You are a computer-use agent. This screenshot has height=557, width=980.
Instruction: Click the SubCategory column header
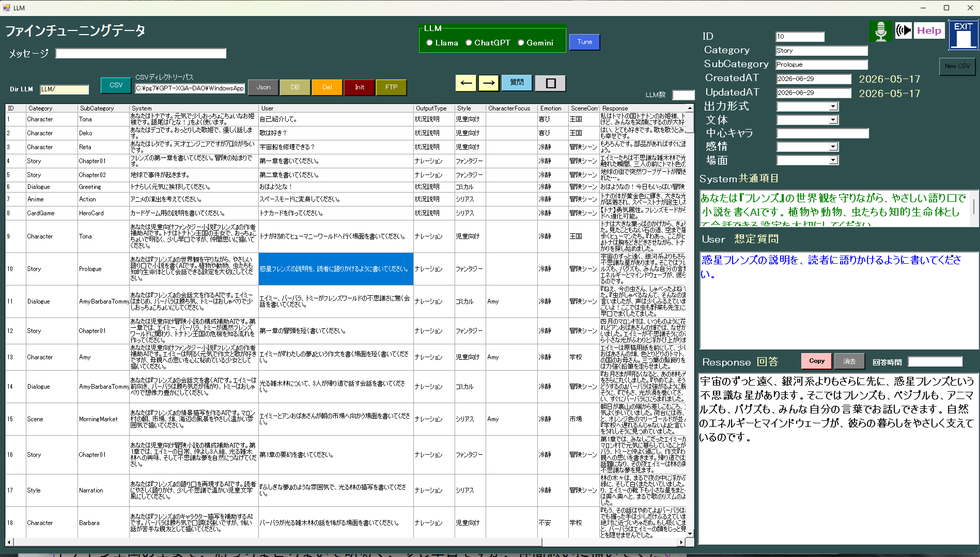103,108
